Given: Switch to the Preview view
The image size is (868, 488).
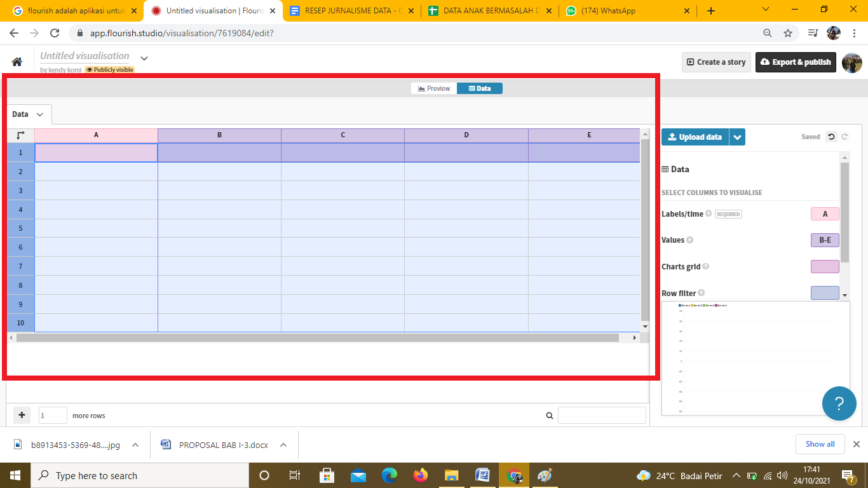Looking at the screenshot, I should tap(434, 88).
